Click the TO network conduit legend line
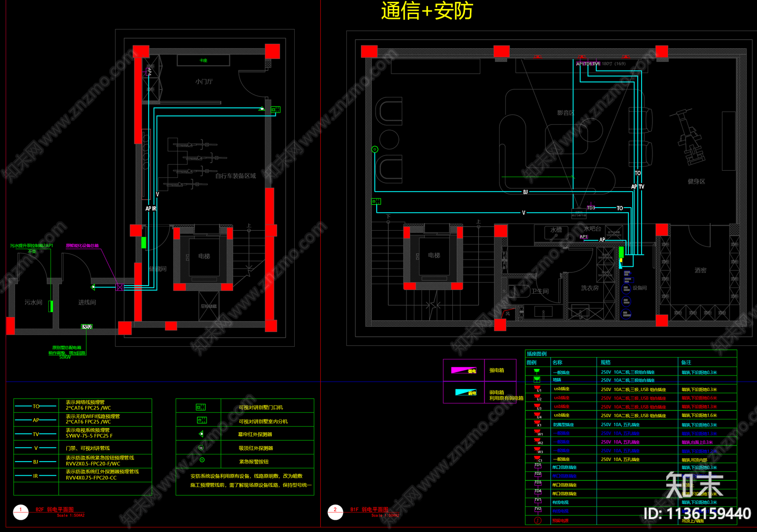 click(x=36, y=406)
